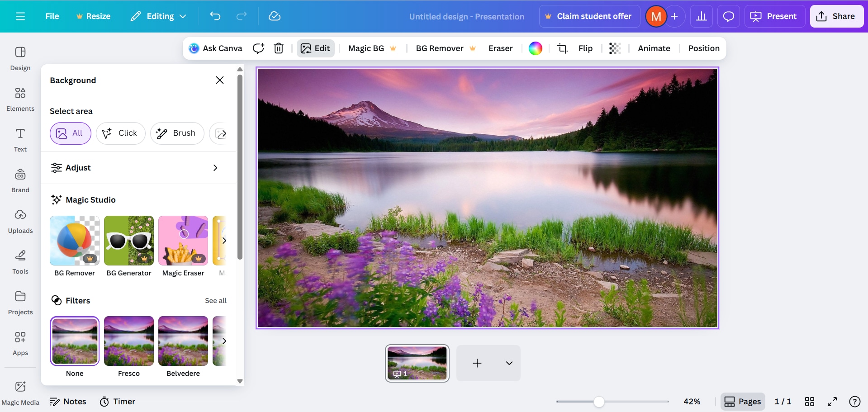Open the Position panel
Viewport: 868px width, 412px height.
704,48
